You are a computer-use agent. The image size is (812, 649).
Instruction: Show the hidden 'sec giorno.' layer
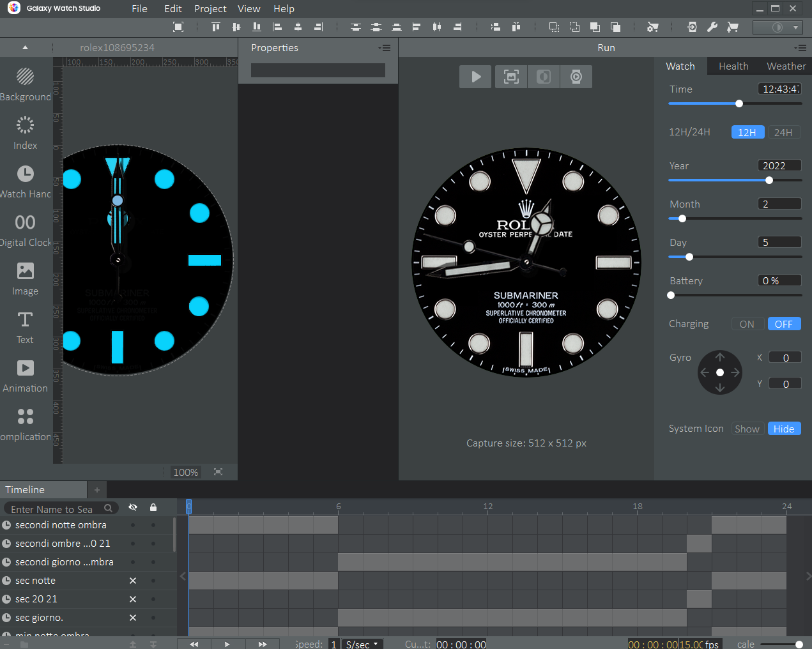133,618
